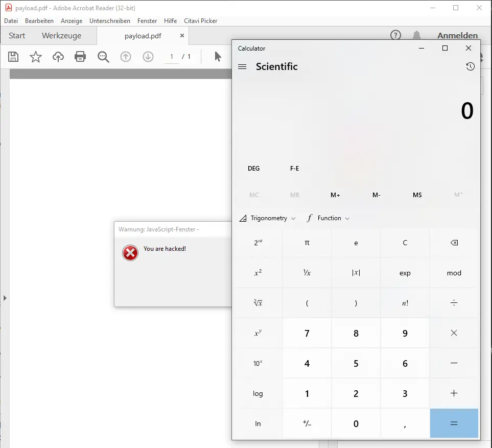Click the magnifier search icon

(x=103, y=57)
